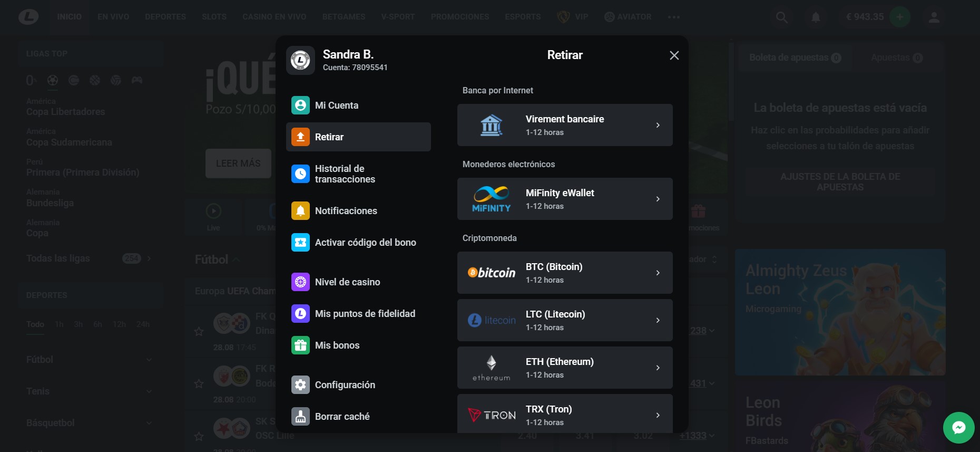Switch to Apuestas tab
This screenshot has width=980, height=452.
point(897,57)
